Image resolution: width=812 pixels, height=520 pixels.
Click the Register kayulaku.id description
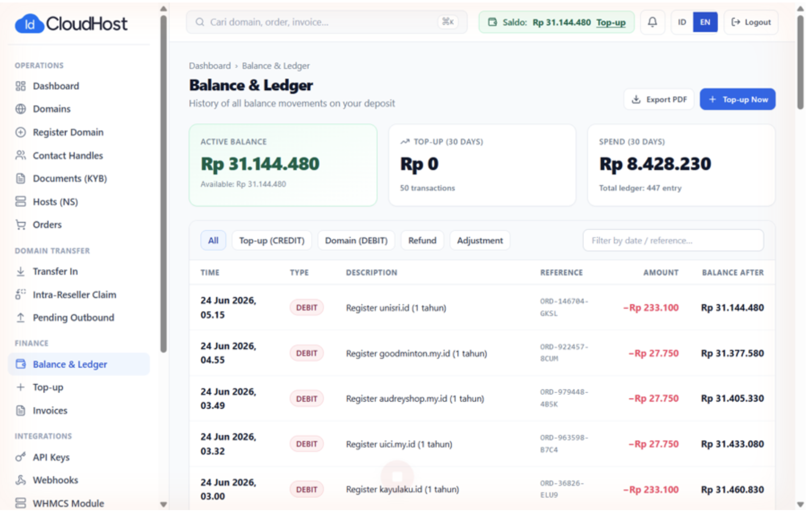click(x=402, y=490)
